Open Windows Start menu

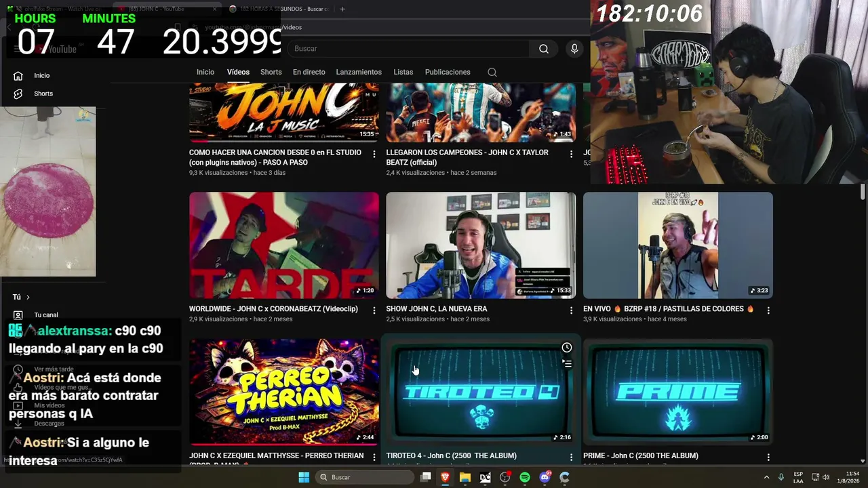(304, 477)
